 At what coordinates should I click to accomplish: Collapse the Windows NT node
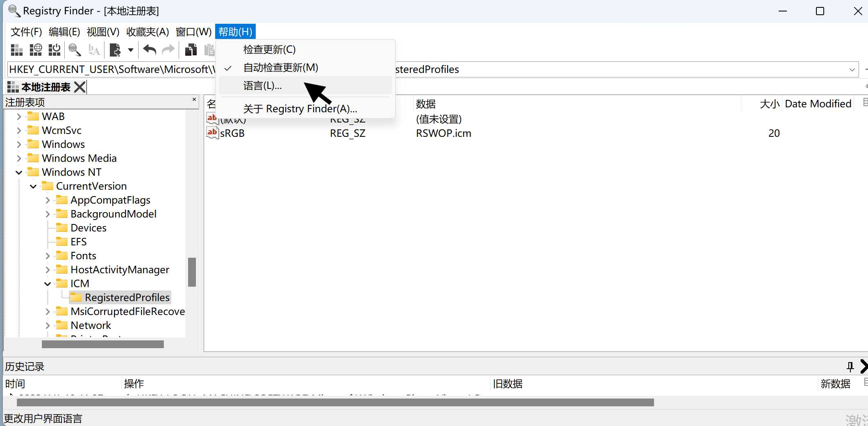click(19, 172)
